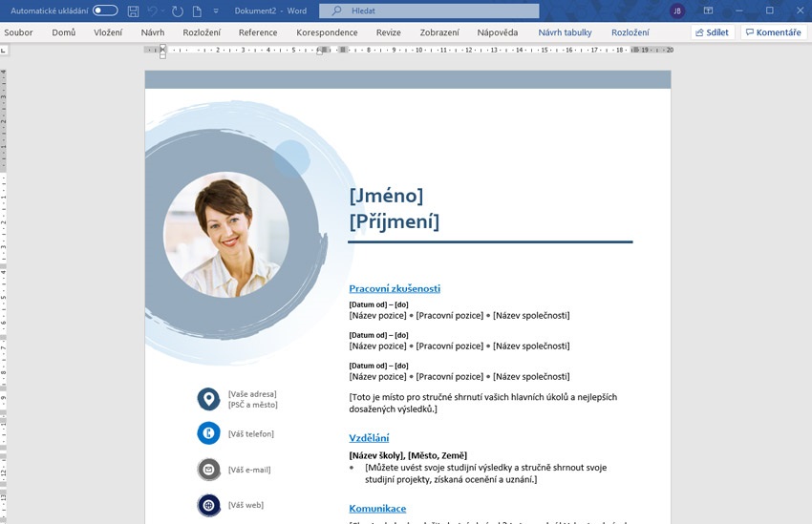Click the first line indent marker on ruler
Screen dimensions: 812x524
point(162,48)
